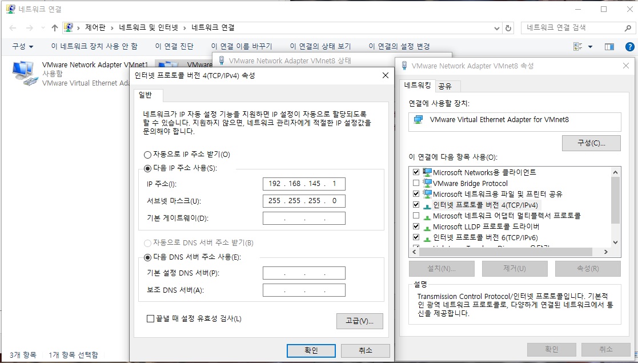Switch to the 네트워킹 tab
638x364 pixels.
point(418,85)
